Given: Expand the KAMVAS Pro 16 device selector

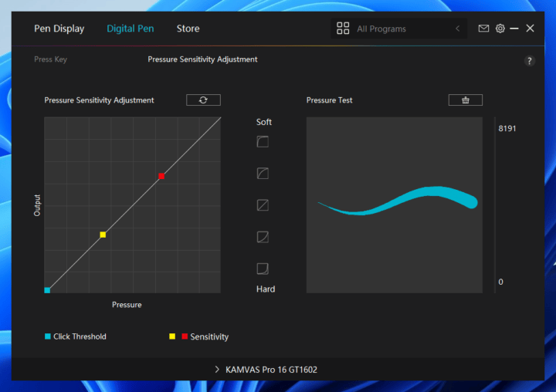Looking at the screenshot, I should 266,370.
